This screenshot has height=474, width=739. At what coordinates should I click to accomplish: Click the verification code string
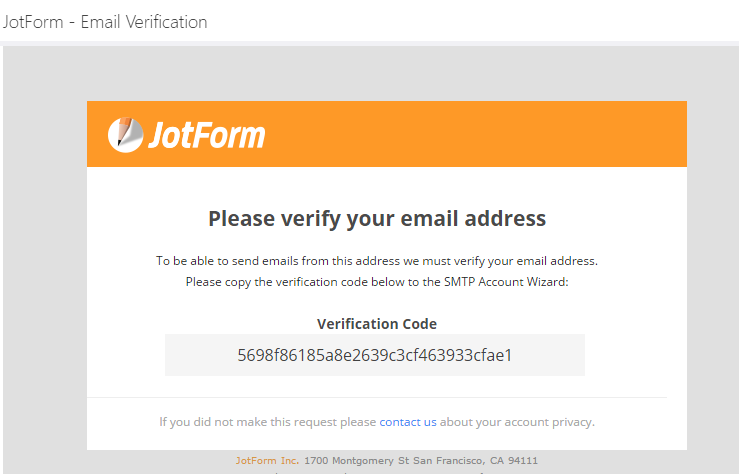click(375, 355)
